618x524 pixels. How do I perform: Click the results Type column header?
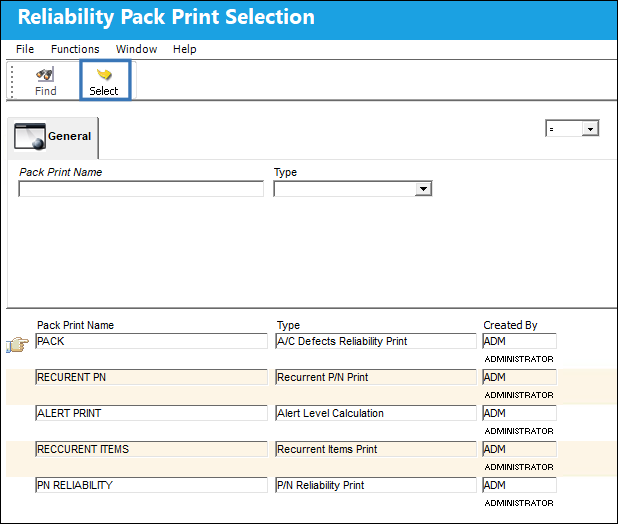click(x=288, y=325)
